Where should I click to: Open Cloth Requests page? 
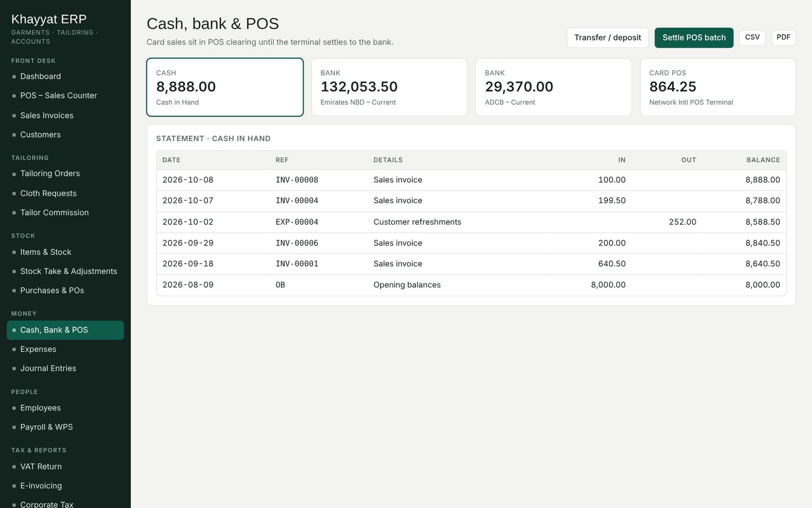(65, 193)
